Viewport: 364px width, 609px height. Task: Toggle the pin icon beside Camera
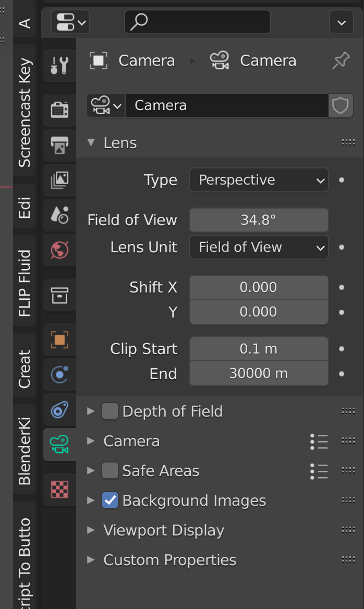click(x=341, y=60)
